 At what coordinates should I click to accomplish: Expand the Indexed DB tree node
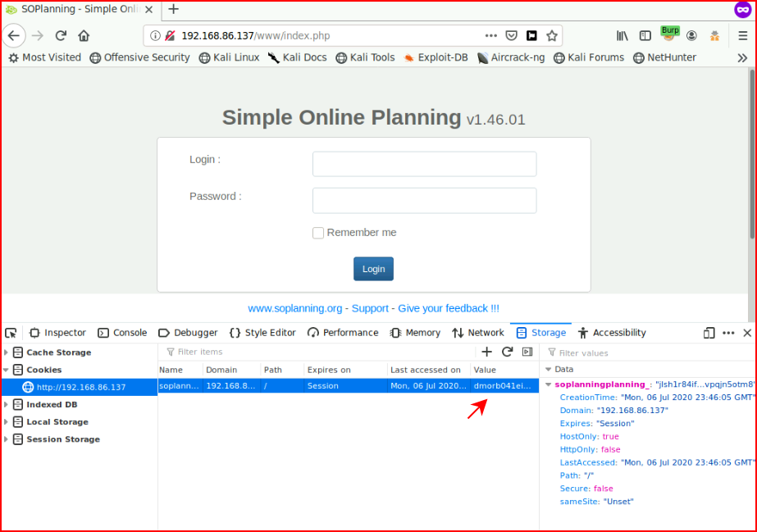pyautogui.click(x=6, y=405)
